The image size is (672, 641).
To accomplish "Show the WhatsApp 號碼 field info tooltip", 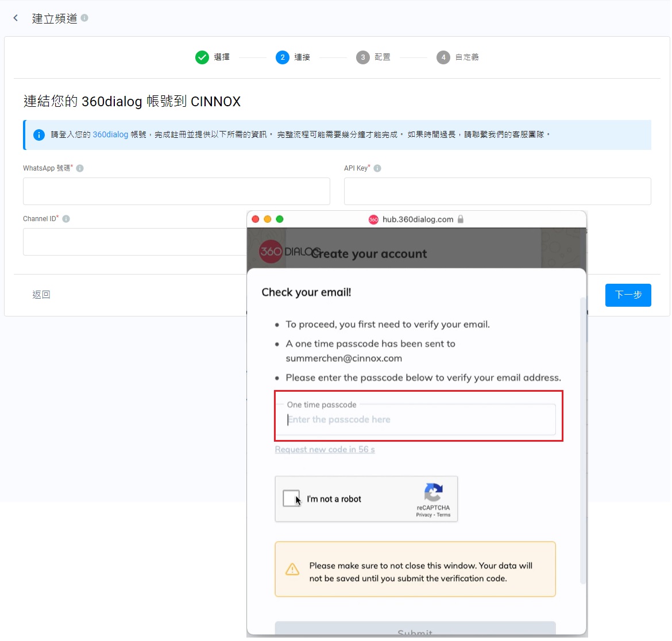I will (80, 168).
